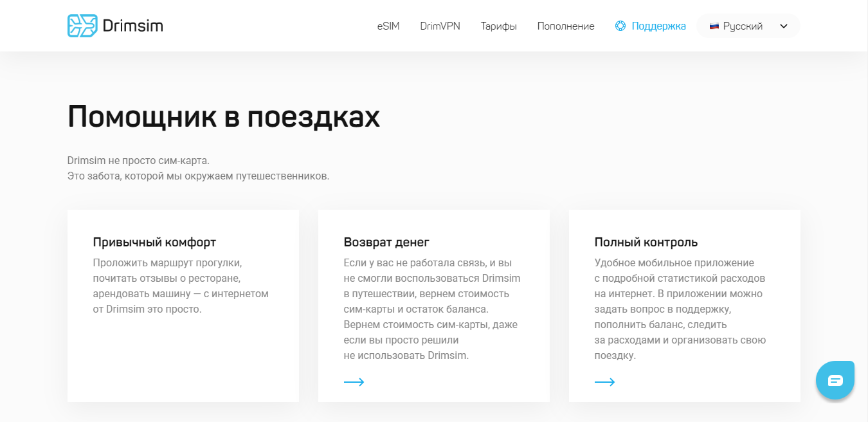Open the eSIM menu item

click(x=388, y=26)
